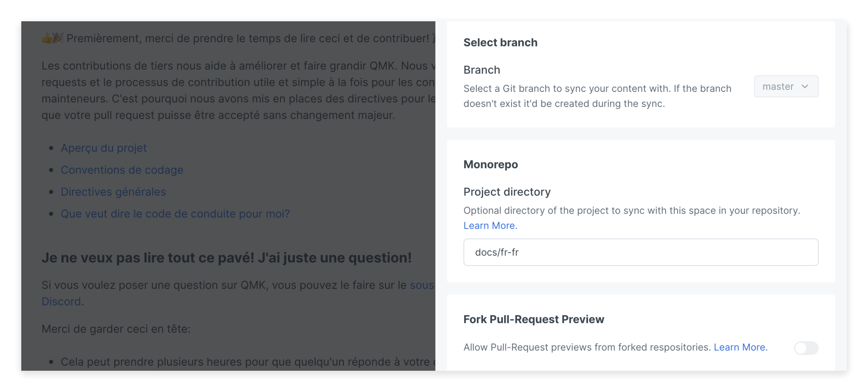868x392 pixels.
Task: Click the "Merci de garder ceci en tête" text
Action: [x=116, y=329]
